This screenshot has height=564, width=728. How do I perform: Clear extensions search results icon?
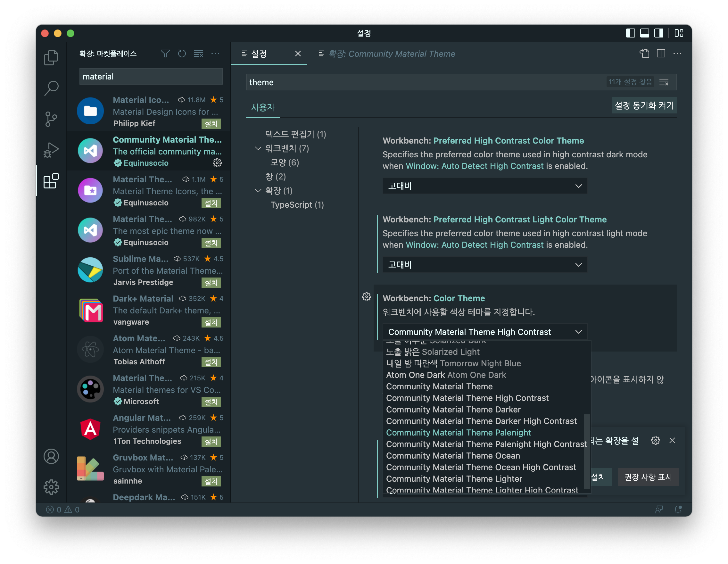(x=199, y=54)
